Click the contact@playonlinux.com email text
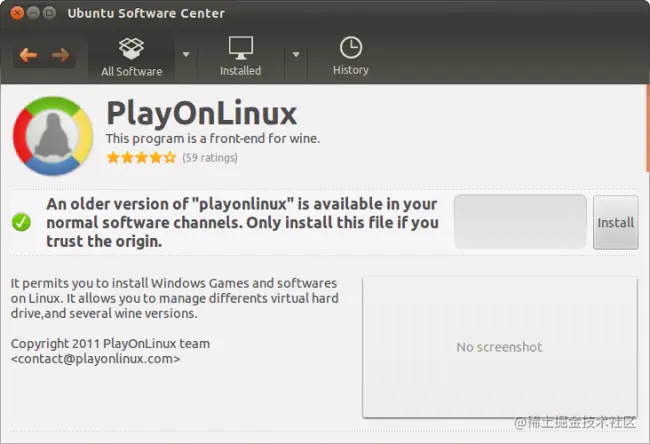 click(x=95, y=359)
